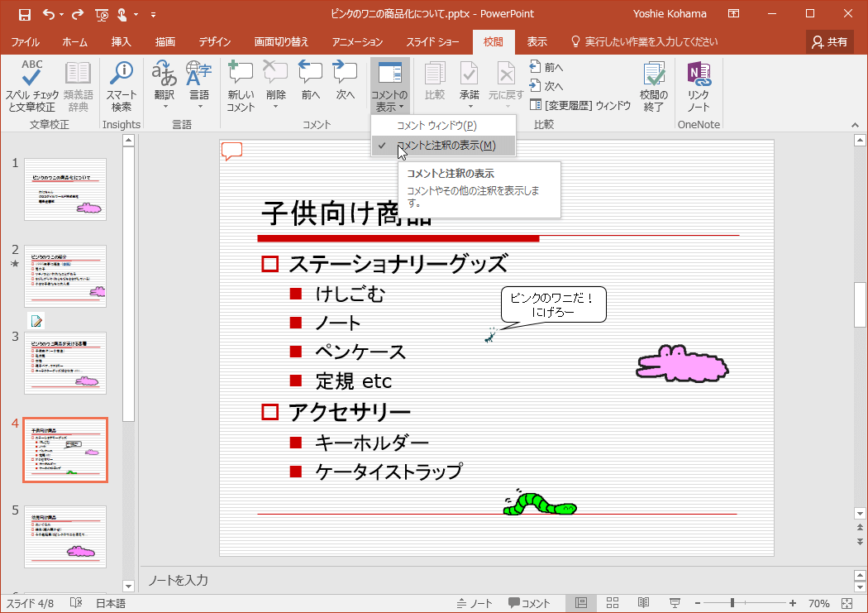Launch スマート検索 Insights lookup
Image resolution: width=868 pixels, height=613 pixels.
tap(121, 89)
